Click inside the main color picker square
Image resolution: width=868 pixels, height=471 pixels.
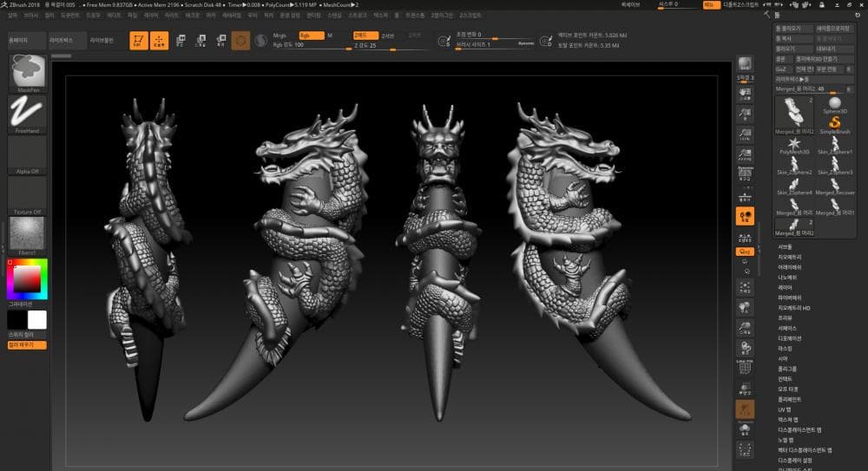pos(27,279)
